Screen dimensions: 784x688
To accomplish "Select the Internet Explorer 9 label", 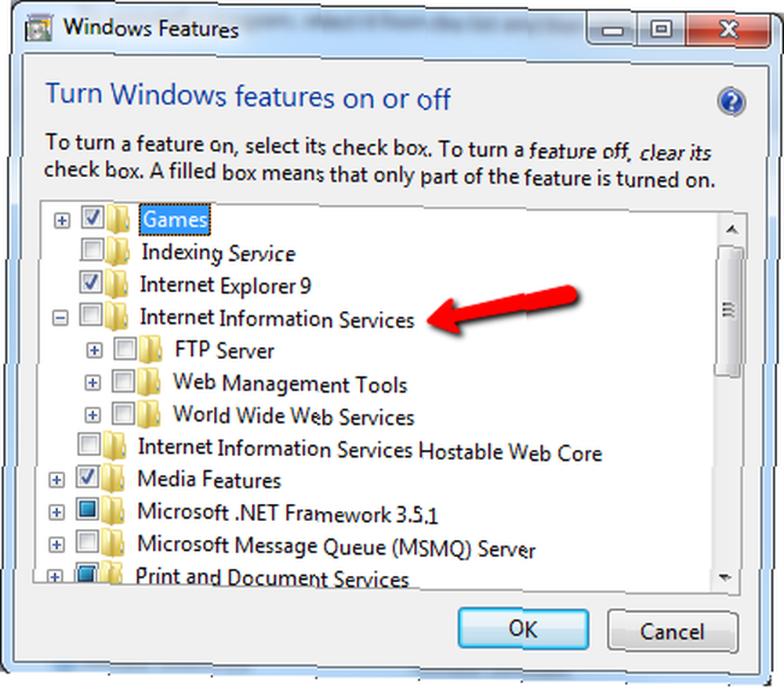I will click(226, 285).
